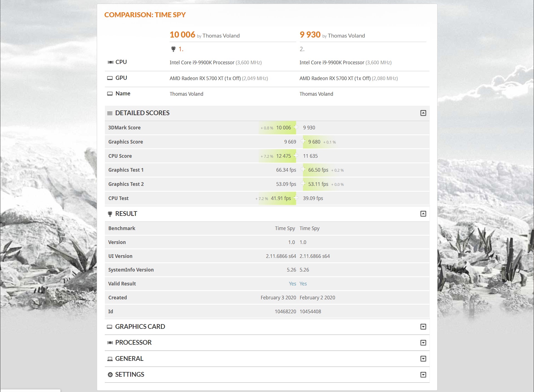Image resolution: width=534 pixels, height=392 pixels.
Task: Collapse the Result section
Action: 423,214
